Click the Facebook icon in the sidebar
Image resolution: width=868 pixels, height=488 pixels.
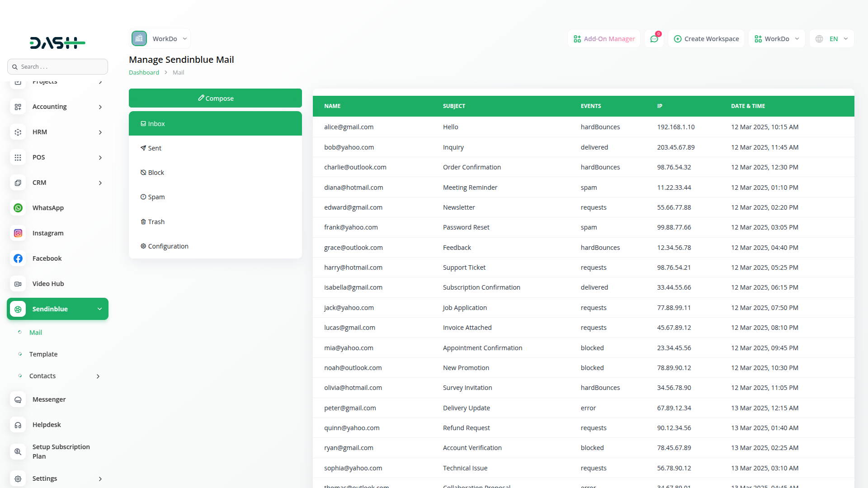coord(18,258)
